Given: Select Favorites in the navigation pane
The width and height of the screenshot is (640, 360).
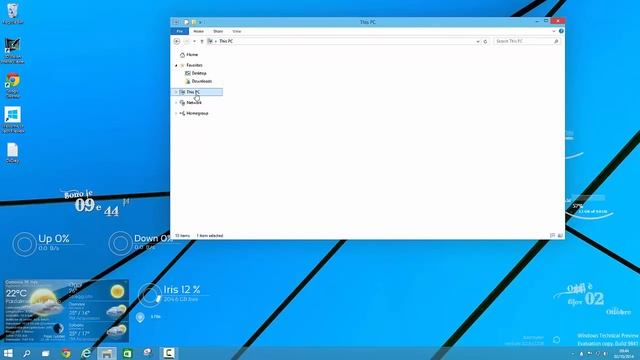Looking at the screenshot, I should coord(194,65).
